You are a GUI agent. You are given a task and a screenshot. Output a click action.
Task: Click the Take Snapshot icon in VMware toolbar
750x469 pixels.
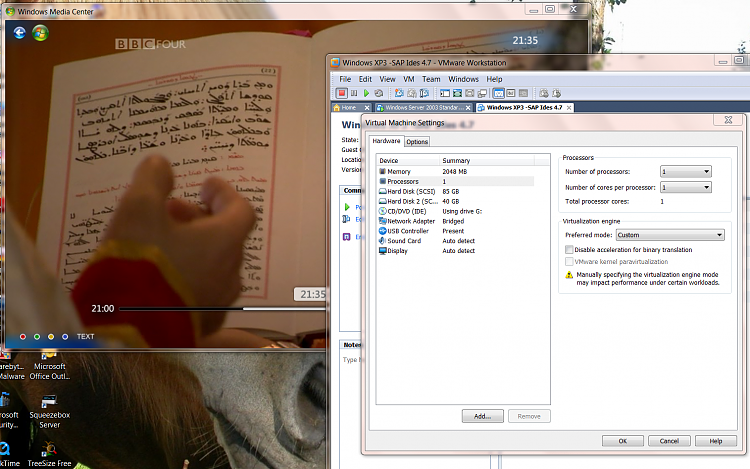tap(399, 93)
